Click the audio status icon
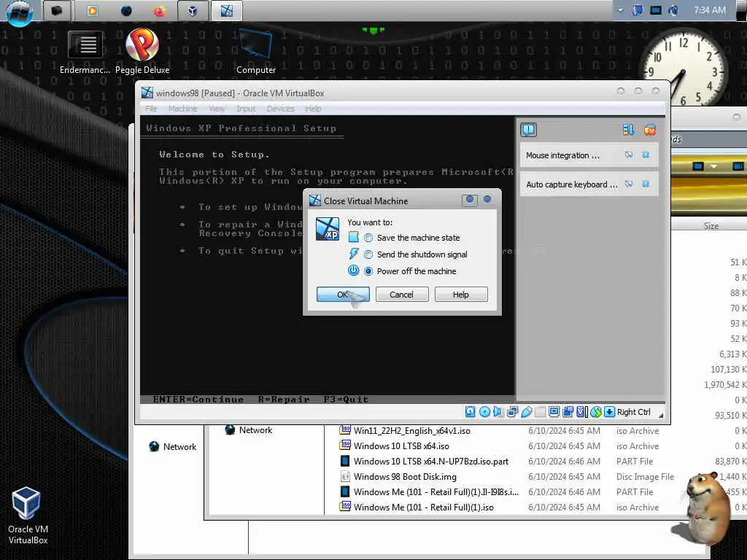 pyautogui.click(x=498, y=412)
